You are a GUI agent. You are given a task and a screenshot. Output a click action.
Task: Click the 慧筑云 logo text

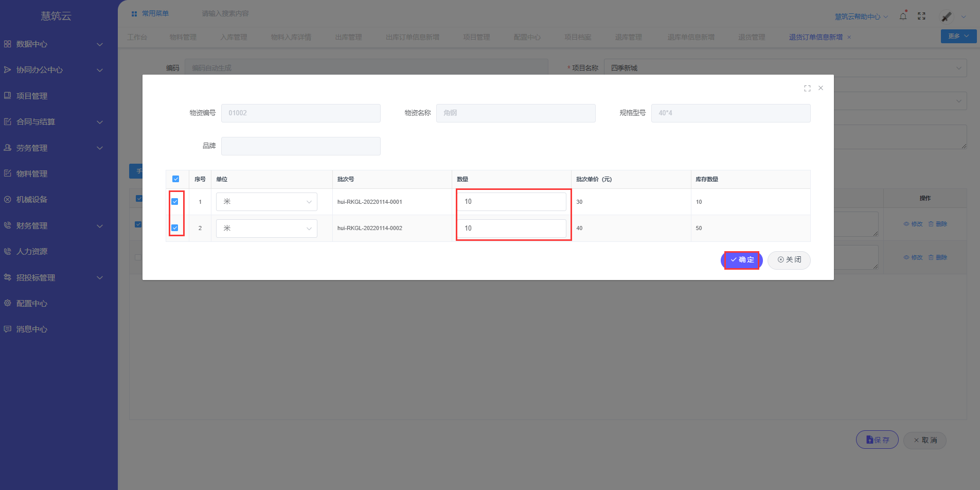(x=56, y=16)
